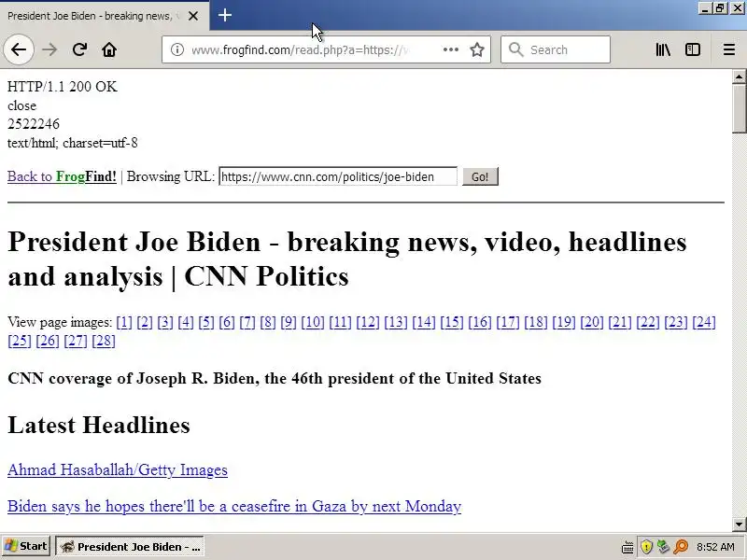Open the Library bookshelf icon
This screenshot has height=560, width=747.
663,49
